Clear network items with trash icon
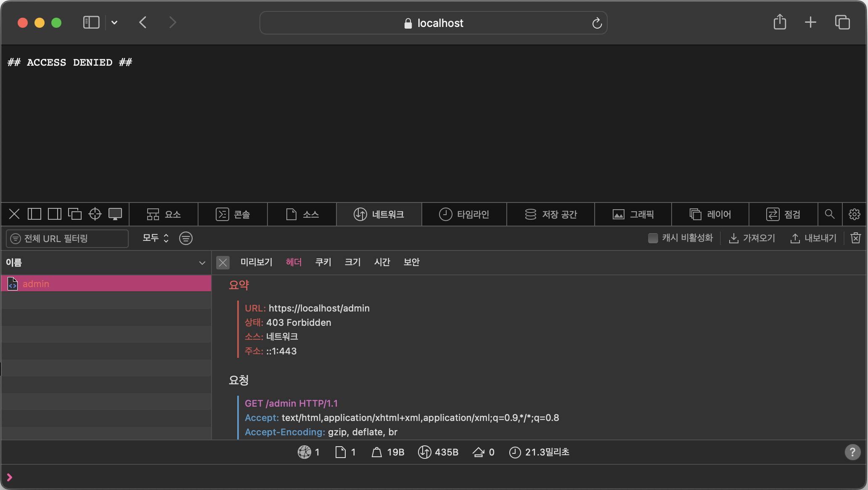 point(855,238)
